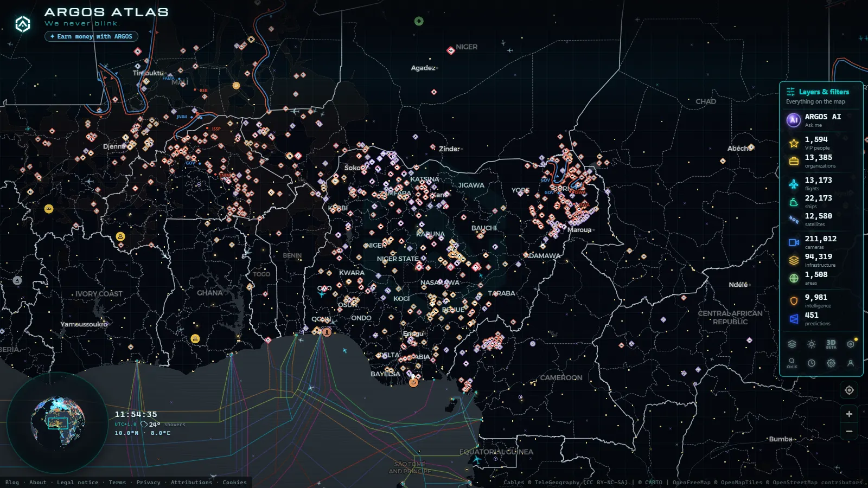Zoom in with the plus button

coord(849,414)
